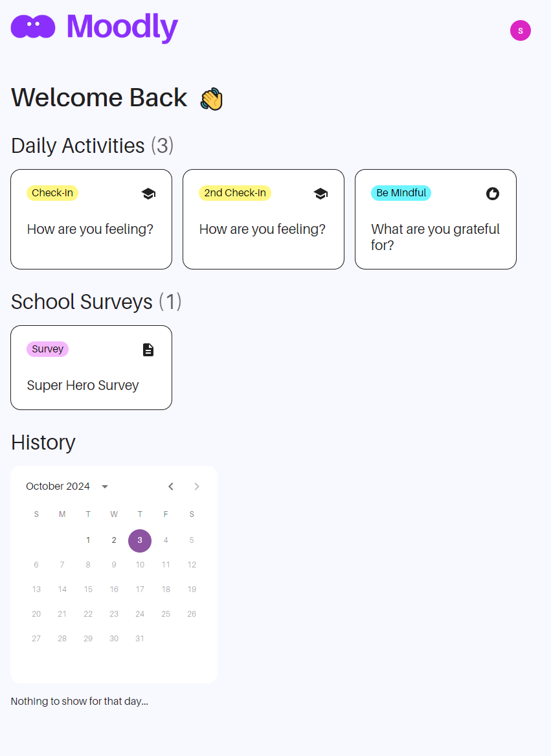The width and height of the screenshot is (551, 756).
Task: Go to previous month in calendar
Action: (171, 487)
